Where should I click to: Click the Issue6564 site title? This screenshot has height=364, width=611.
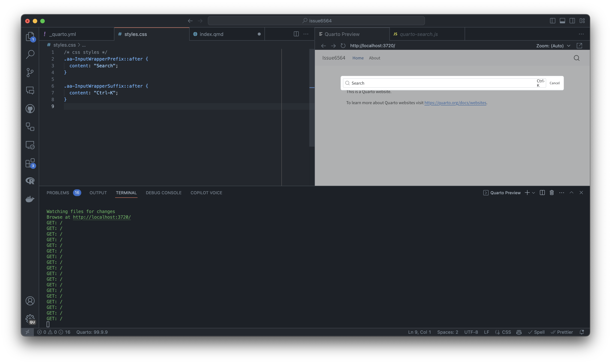[x=334, y=58]
